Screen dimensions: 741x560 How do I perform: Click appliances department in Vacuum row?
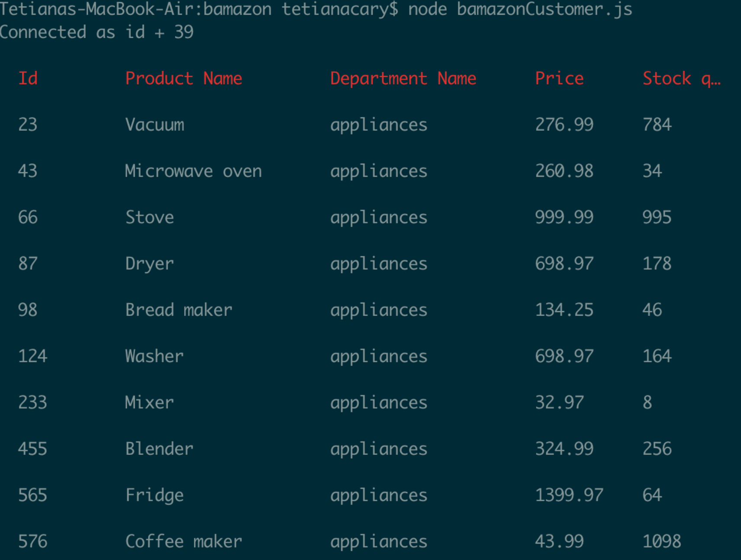click(379, 126)
